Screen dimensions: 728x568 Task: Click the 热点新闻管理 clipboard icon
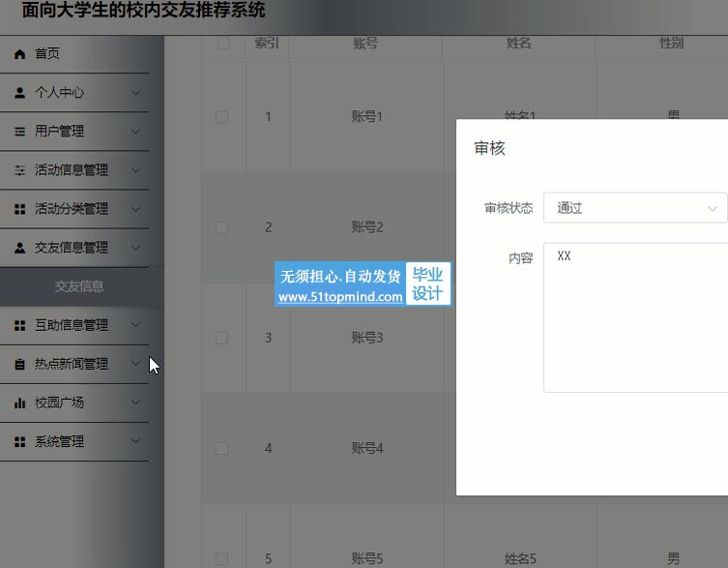[19, 364]
